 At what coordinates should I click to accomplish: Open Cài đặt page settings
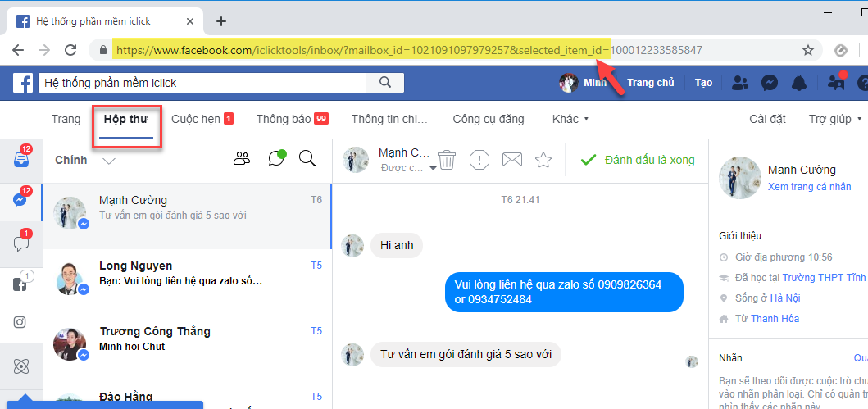pyautogui.click(x=767, y=119)
